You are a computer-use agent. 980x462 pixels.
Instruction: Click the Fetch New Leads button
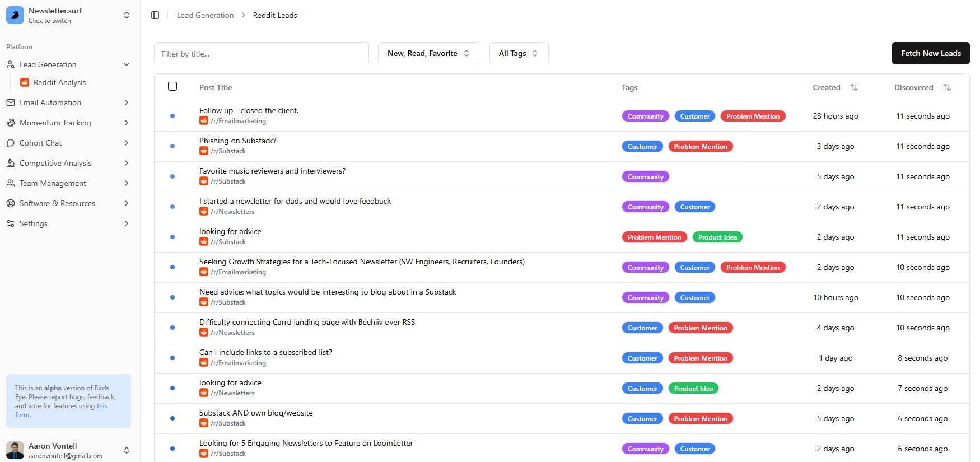pos(930,53)
